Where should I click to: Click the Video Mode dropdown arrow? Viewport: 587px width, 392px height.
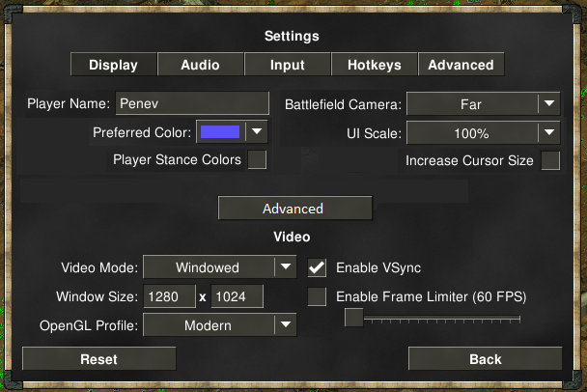coord(286,266)
